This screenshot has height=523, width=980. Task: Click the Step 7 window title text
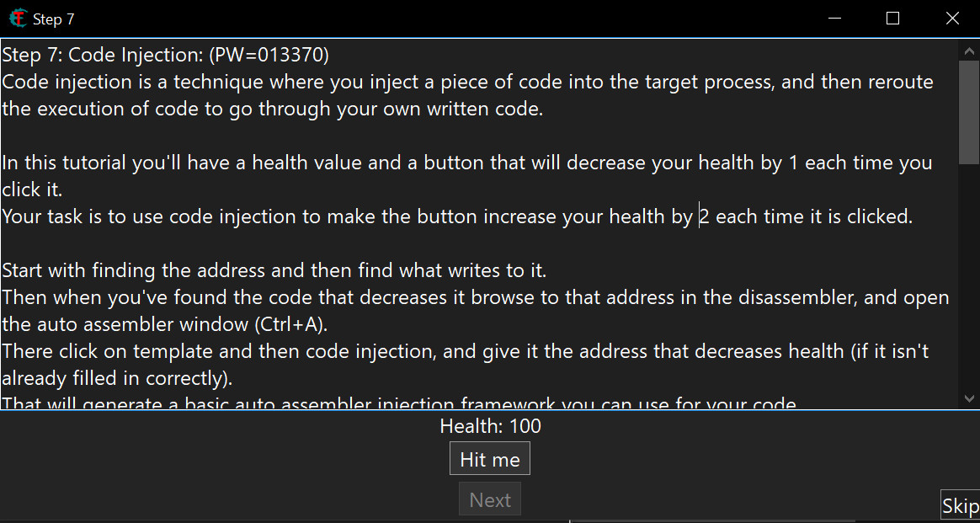tap(54, 19)
